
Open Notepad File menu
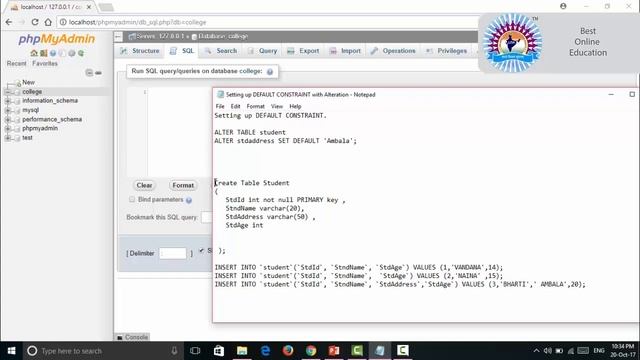pos(220,107)
